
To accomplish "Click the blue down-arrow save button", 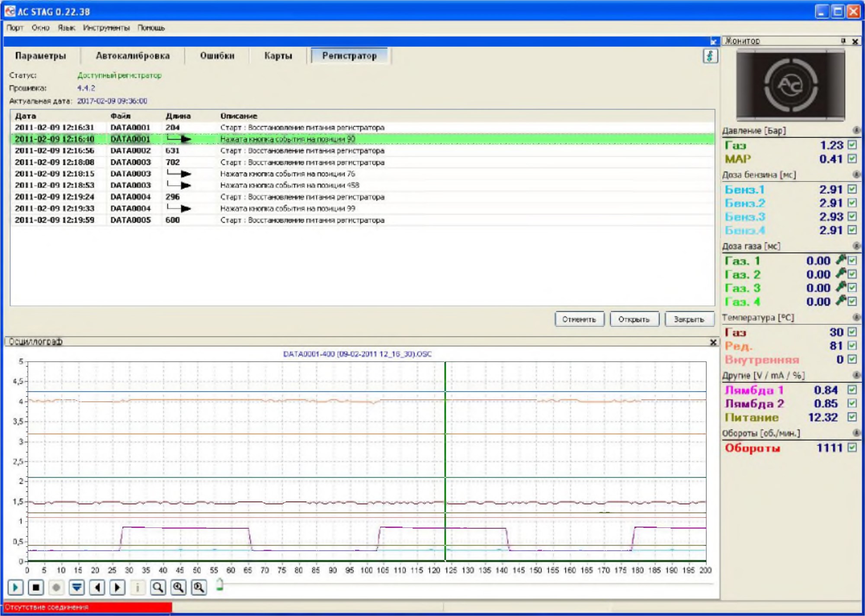I will click(77, 587).
